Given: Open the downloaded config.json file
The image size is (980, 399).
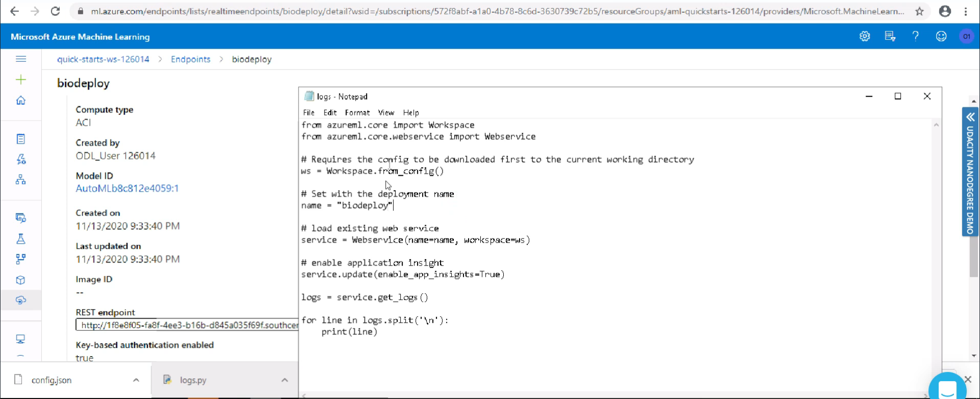Looking at the screenshot, I should click(x=51, y=380).
